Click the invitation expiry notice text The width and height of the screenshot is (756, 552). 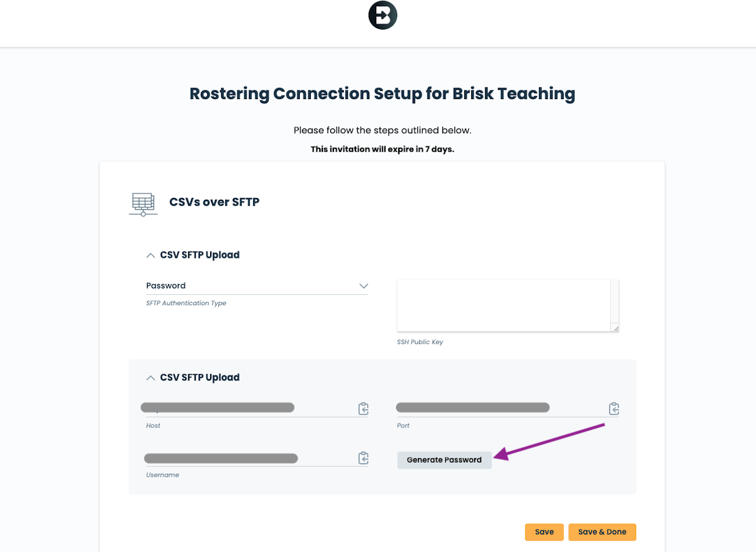(x=382, y=149)
